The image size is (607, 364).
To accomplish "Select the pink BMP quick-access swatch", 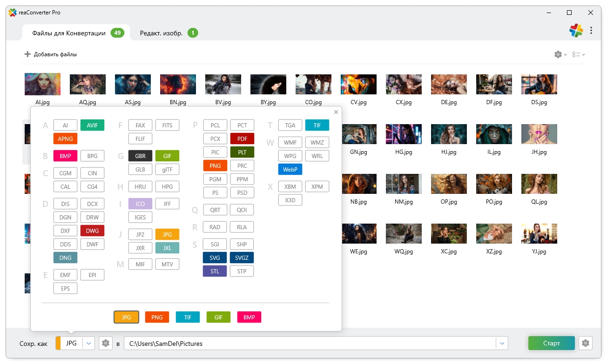I will point(249,317).
